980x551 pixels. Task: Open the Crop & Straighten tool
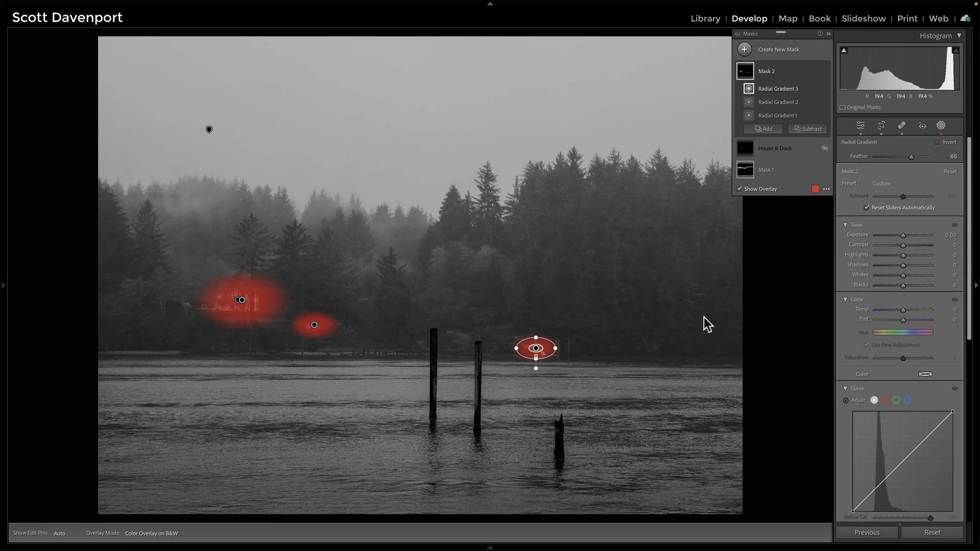[x=881, y=126]
